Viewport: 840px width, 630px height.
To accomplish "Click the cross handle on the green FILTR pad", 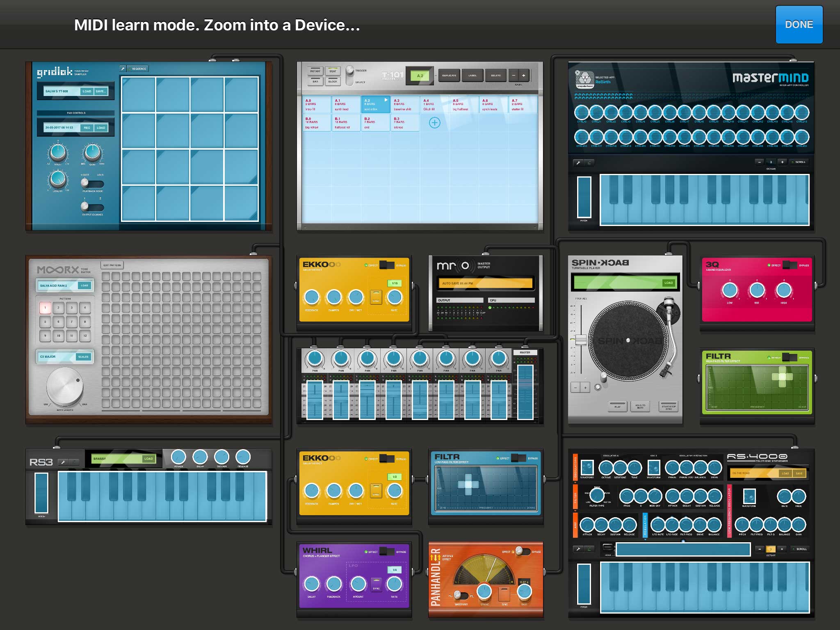I will pos(782,377).
